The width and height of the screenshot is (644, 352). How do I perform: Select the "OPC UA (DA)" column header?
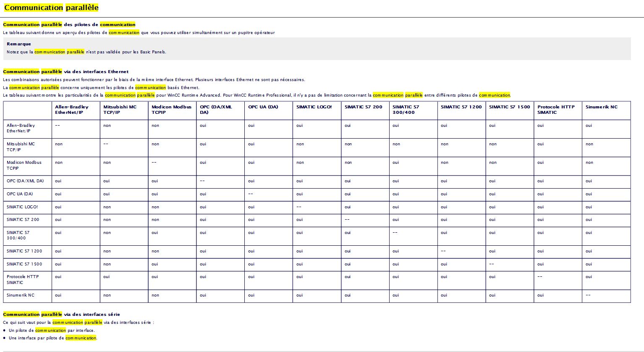point(263,107)
